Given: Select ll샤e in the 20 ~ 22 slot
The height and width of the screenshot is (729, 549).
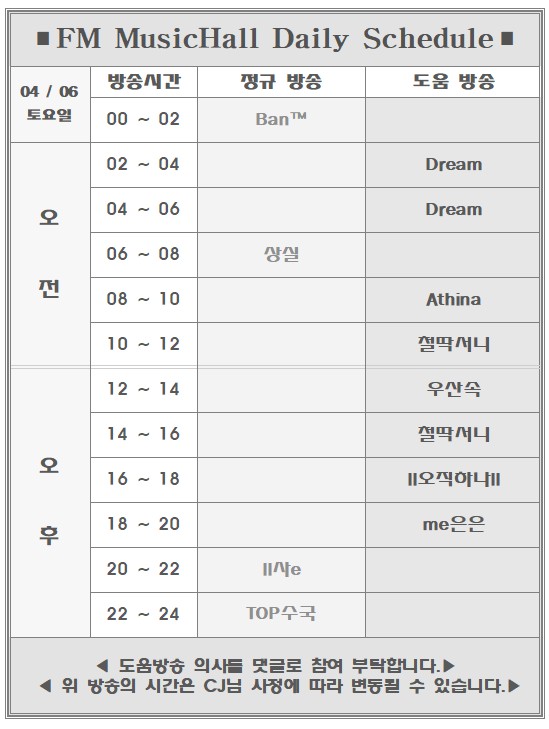Looking at the screenshot, I should click(x=281, y=569).
